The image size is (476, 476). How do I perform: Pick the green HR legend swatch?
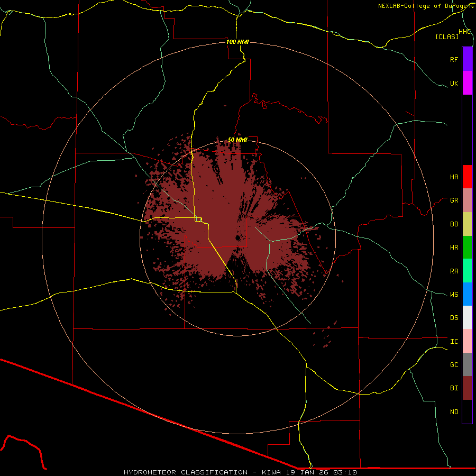[467, 248]
